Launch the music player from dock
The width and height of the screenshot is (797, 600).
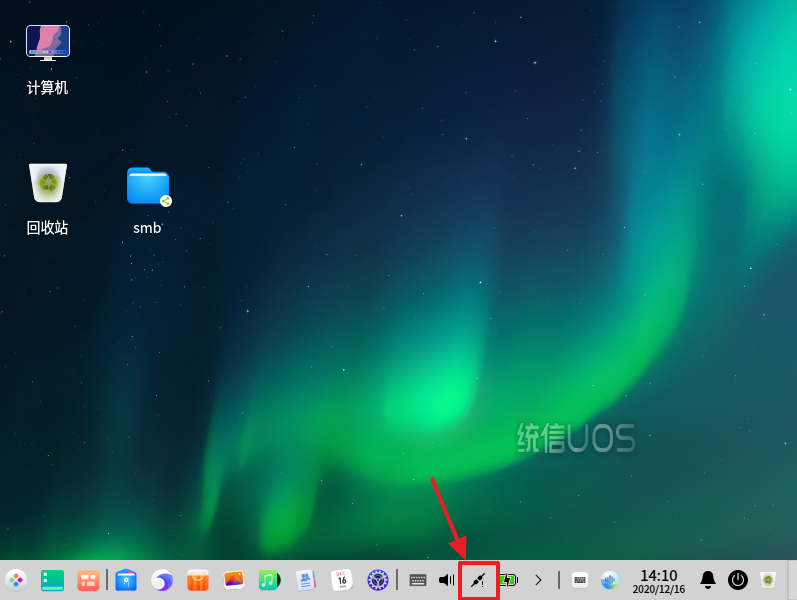(269, 579)
